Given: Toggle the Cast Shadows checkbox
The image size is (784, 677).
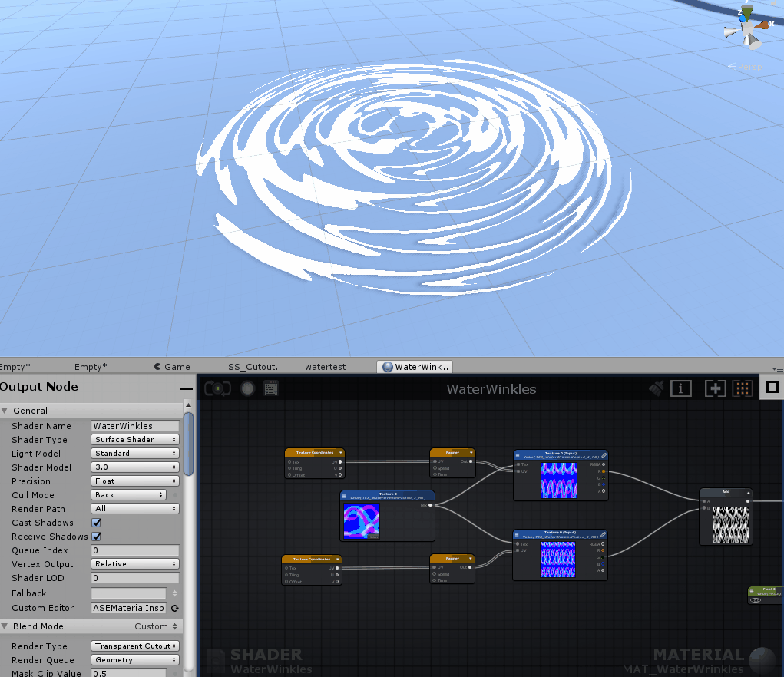Looking at the screenshot, I should [x=97, y=523].
